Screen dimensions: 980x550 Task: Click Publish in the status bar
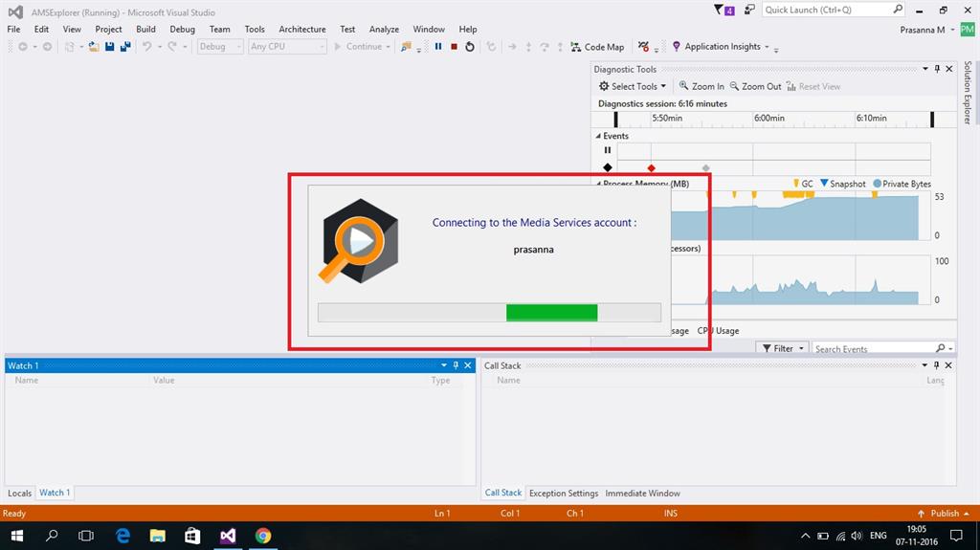pyautogui.click(x=944, y=513)
